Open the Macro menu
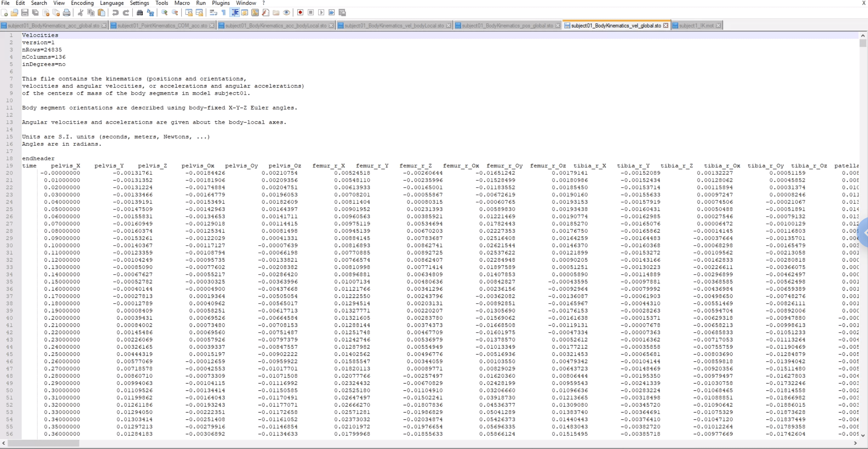868x449 pixels. point(182,3)
